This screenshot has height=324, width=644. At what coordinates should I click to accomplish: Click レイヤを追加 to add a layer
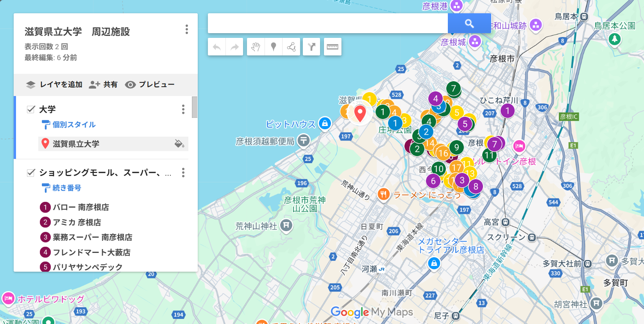pyautogui.click(x=54, y=85)
